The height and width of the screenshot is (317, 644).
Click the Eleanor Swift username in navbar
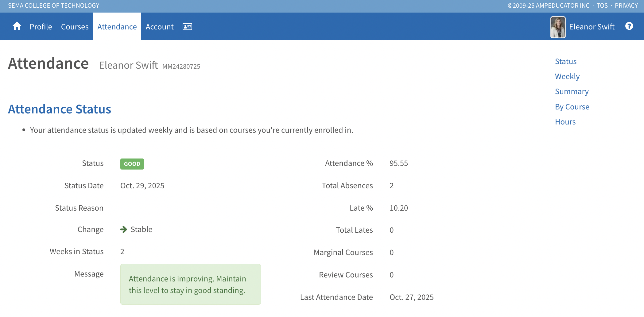pos(592,27)
